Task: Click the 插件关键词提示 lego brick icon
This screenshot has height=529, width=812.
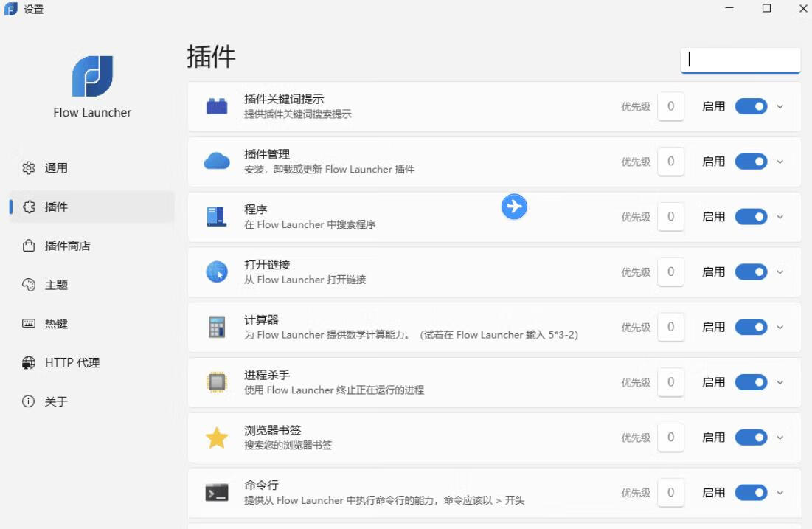Action: [x=217, y=106]
